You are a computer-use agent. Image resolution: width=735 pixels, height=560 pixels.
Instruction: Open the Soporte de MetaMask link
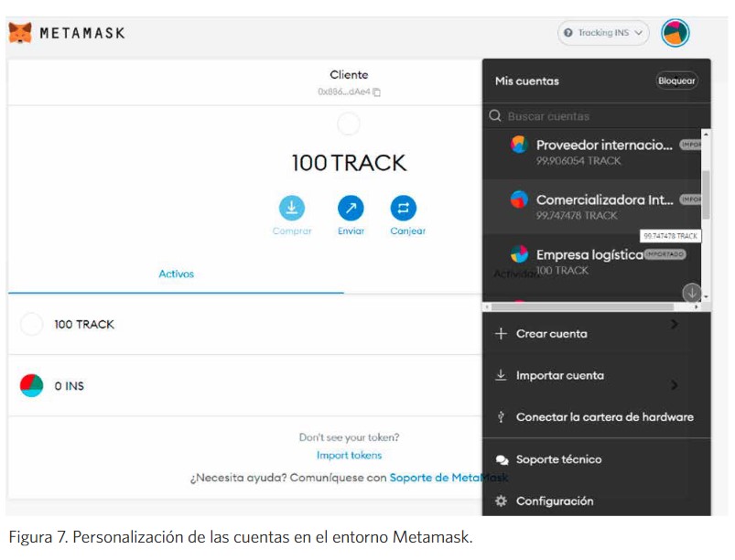tap(449, 478)
